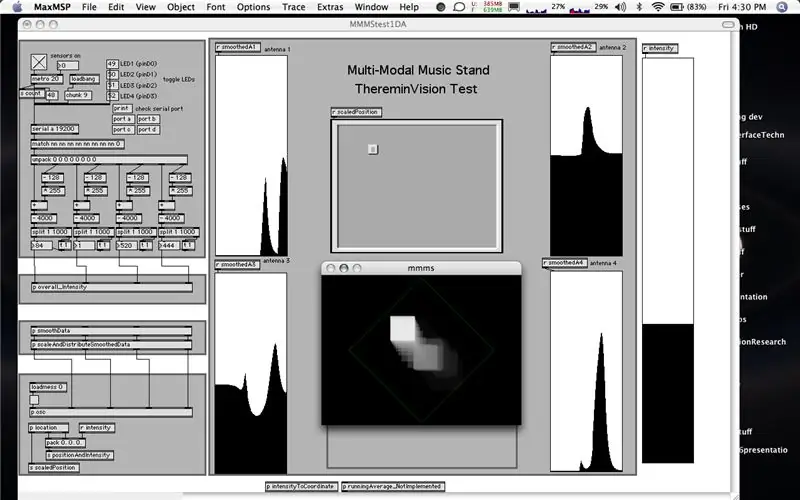
Task: Toggle the sensors on checkbox
Action: pos(39,62)
